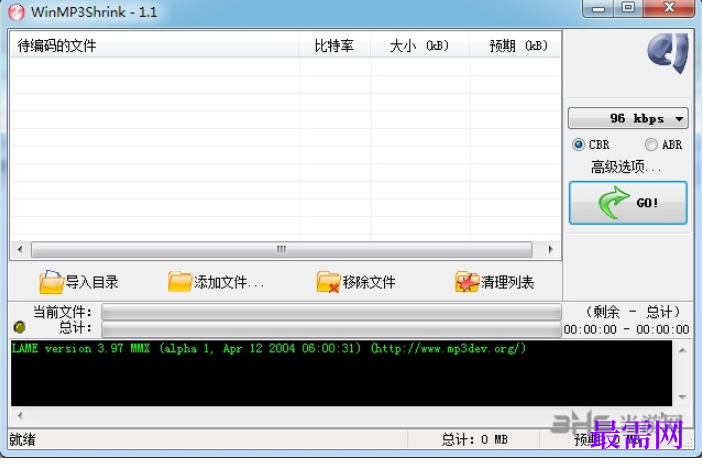Click the 当前文件 progress bar
The height and width of the screenshot is (466, 702).
(x=331, y=312)
